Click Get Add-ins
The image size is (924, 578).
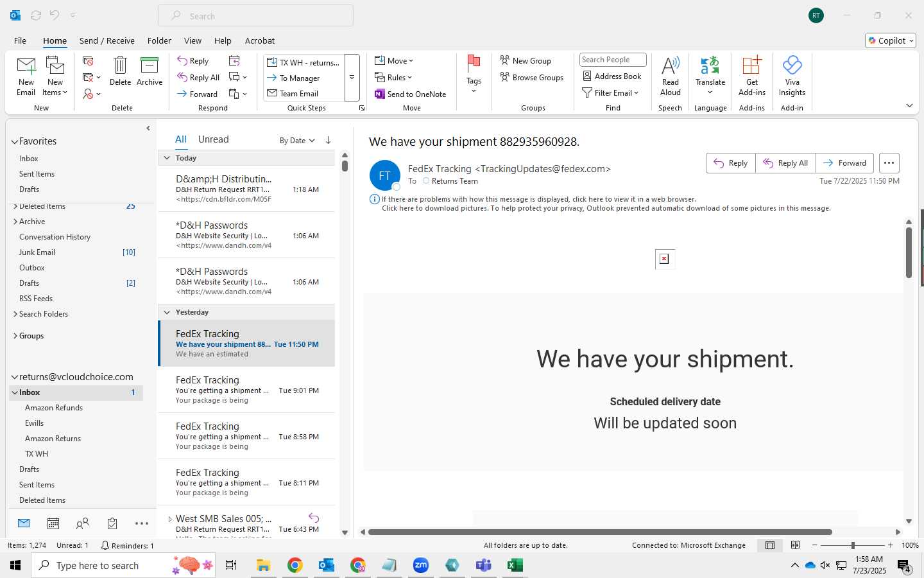tap(751, 76)
